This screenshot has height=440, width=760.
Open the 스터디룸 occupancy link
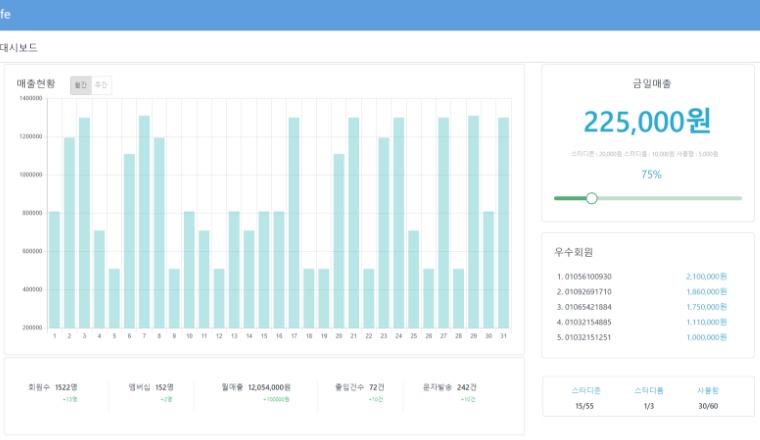point(649,390)
